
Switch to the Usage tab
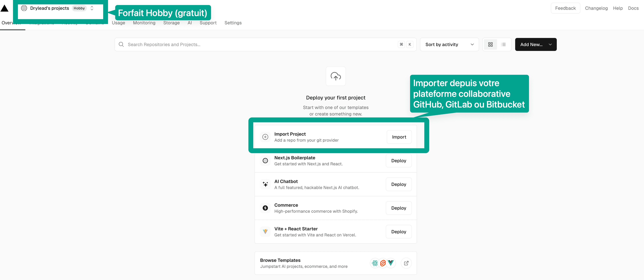point(119,23)
